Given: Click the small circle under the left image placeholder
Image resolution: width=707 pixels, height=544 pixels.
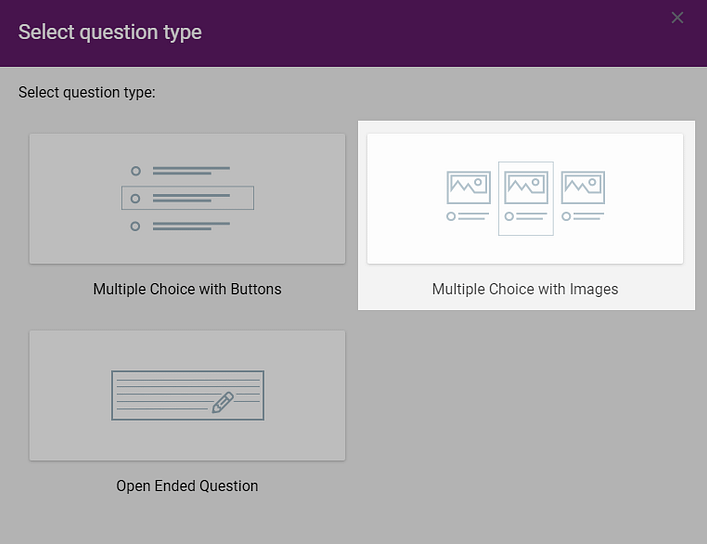Looking at the screenshot, I should (451, 216).
